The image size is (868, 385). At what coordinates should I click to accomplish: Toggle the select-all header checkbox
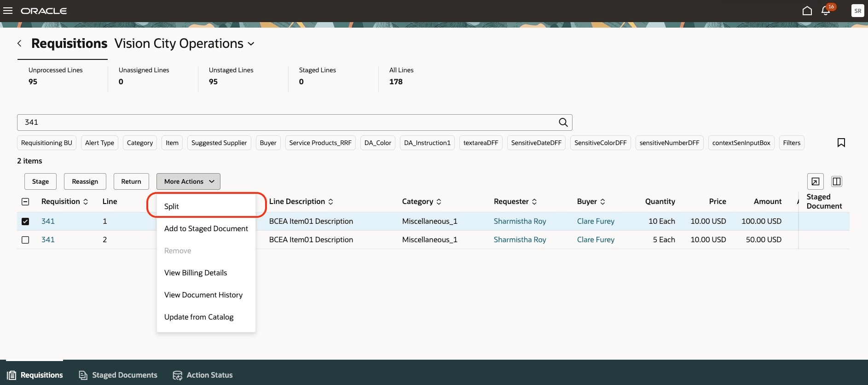pyautogui.click(x=25, y=202)
